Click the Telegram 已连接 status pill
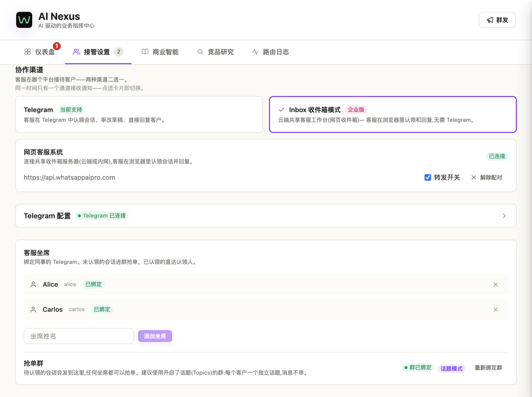 coord(102,216)
